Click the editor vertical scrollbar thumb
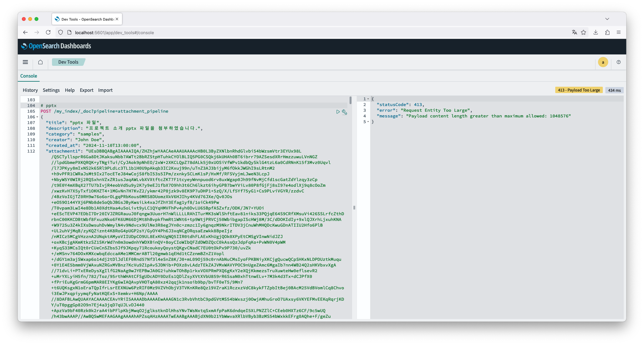644x345 pixels. (351, 100)
